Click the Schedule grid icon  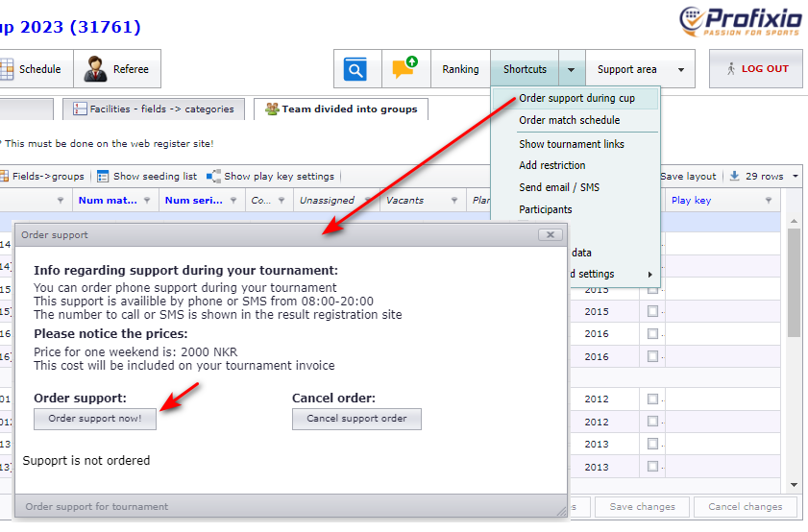(x=7, y=69)
